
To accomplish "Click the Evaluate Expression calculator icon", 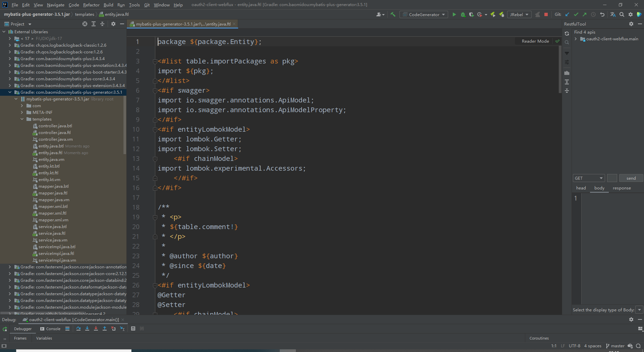I will pyautogui.click(x=133, y=328).
